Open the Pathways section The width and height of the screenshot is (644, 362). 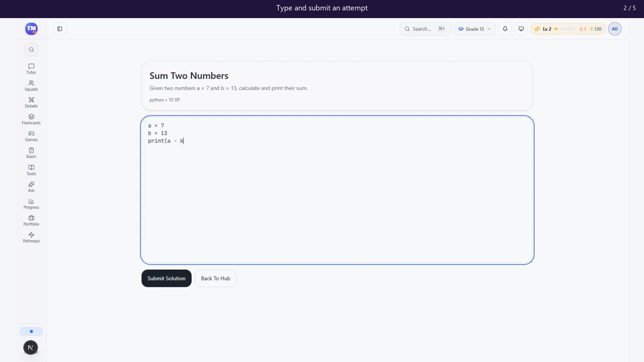click(x=31, y=237)
